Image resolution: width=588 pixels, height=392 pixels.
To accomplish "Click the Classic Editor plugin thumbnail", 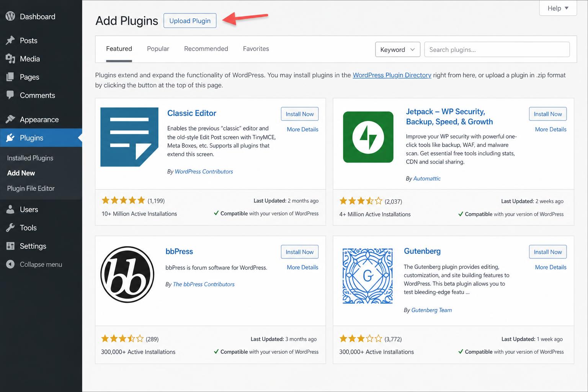I will (x=129, y=137).
